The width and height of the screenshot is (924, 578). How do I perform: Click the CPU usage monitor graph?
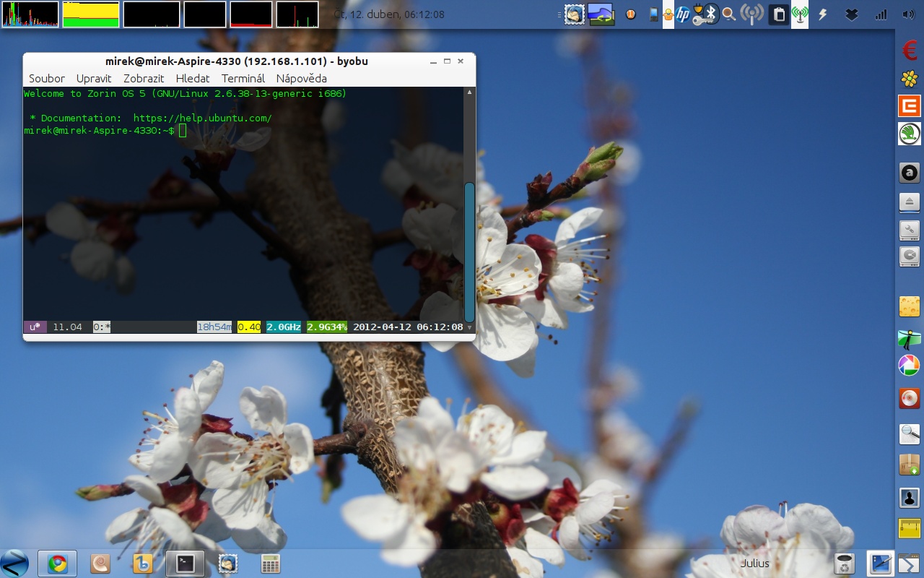30,14
